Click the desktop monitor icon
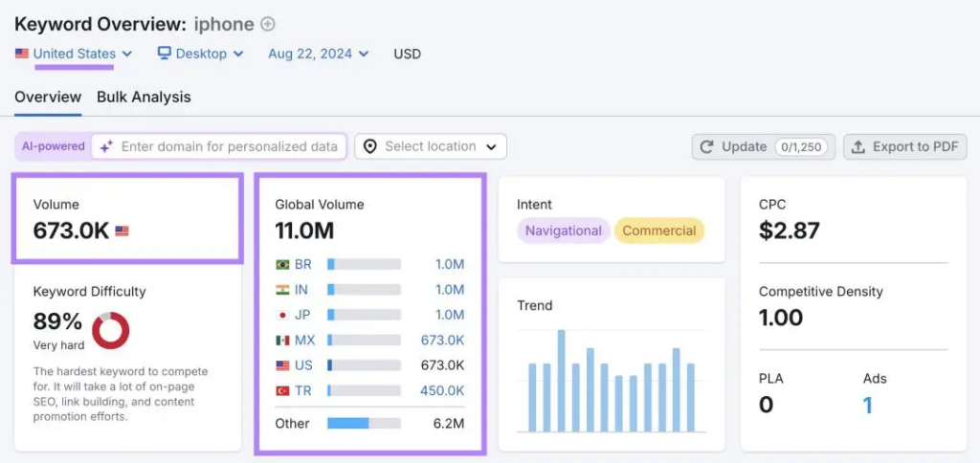Image resolution: width=980 pixels, height=463 pixels. click(165, 54)
